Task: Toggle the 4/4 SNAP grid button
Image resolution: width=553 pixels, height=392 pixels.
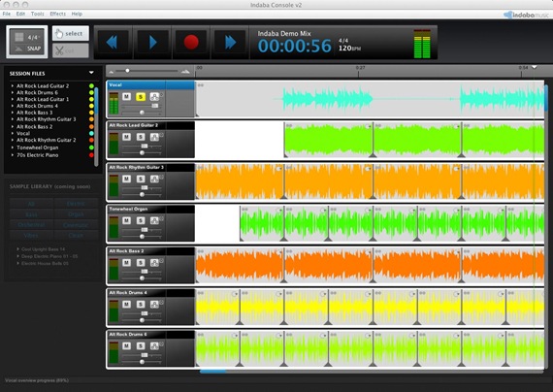Action: 27,42
